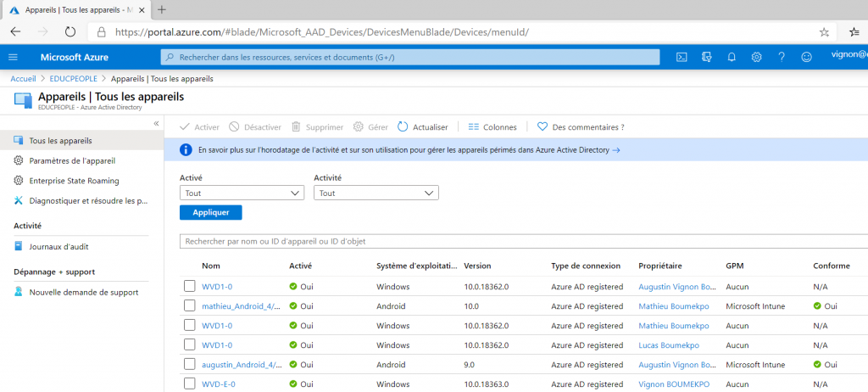Click the Actualiser refresh toolbar icon
Screen dimensions: 868x392
pos(403,127)
